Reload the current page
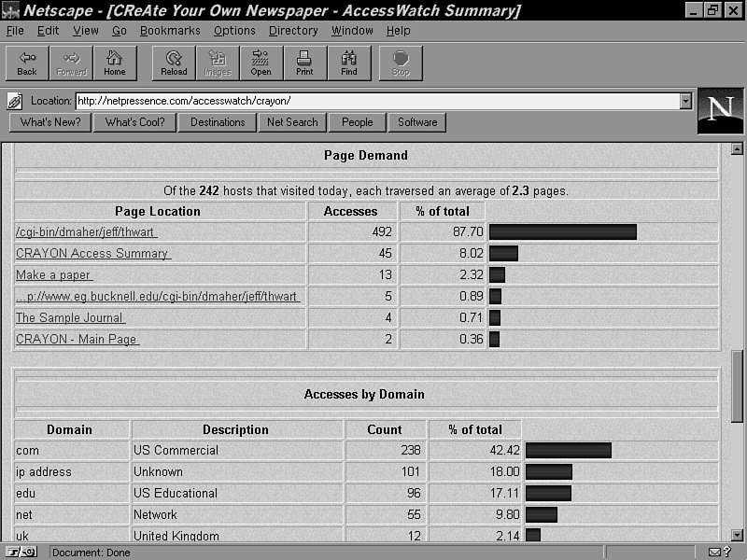This screenshot has width=747, height=560. pos(174,63)
